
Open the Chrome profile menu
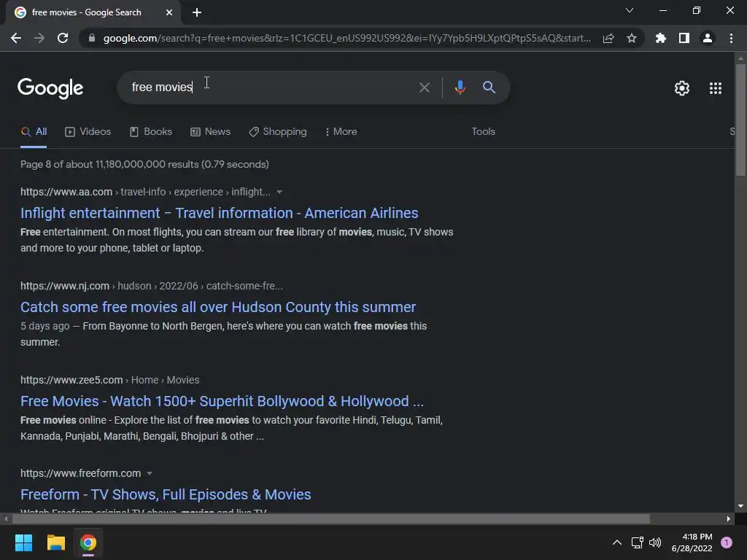point(708,38)
